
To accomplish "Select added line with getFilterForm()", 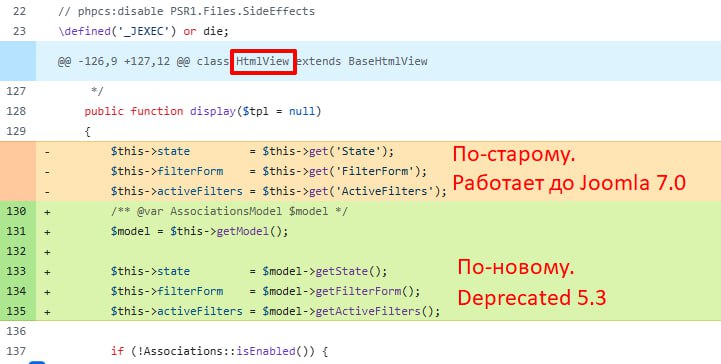I will 266,291.
